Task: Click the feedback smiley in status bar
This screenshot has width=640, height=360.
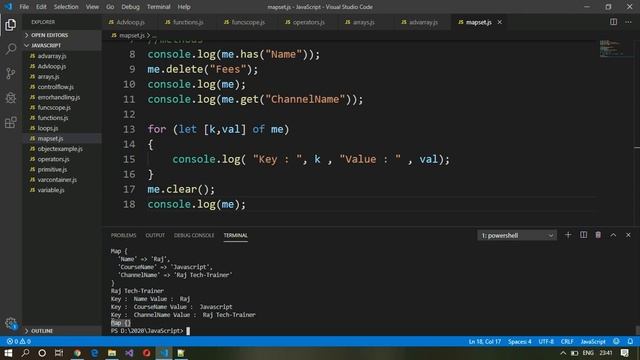Action: (x=616, y=341)
